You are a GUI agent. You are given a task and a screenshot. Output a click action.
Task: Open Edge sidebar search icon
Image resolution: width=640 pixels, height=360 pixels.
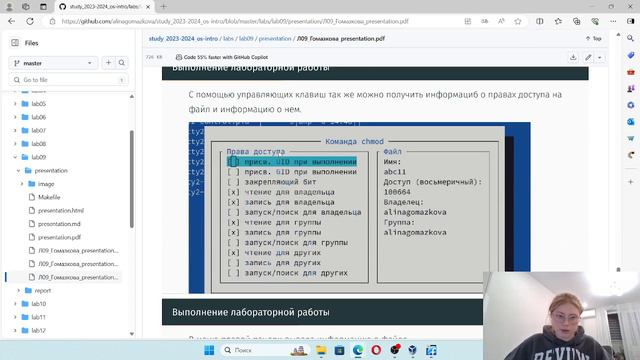[631, 38]
